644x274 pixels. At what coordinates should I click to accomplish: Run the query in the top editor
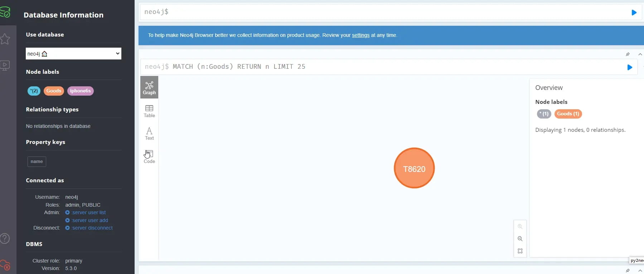click(x=634, y=13)
